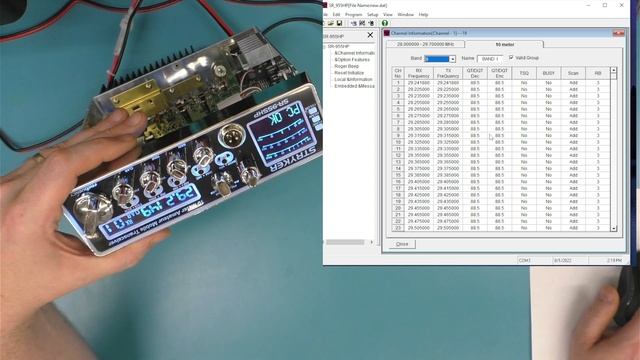Image resolution: width=640 pixels, height=360 pixels.
Task: Open a file with the toolbar folder icon
Action: coord(331,23)
